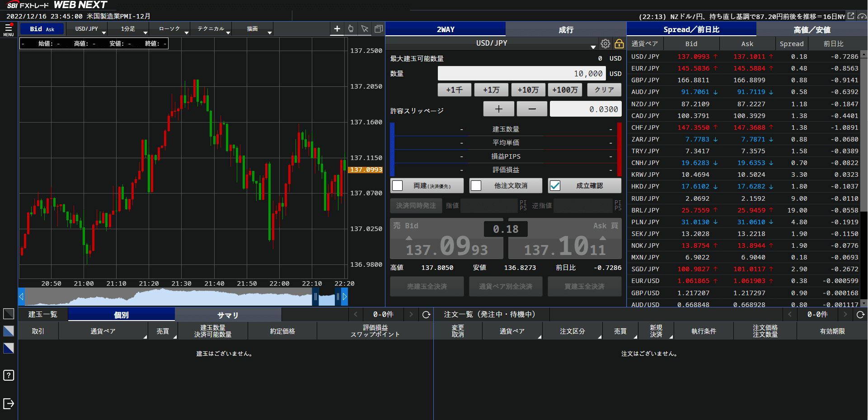The height and width of the screenshot is (420, 868).
Task: Click the blue diagonal layout icon in sidebar
Action: 9,331
